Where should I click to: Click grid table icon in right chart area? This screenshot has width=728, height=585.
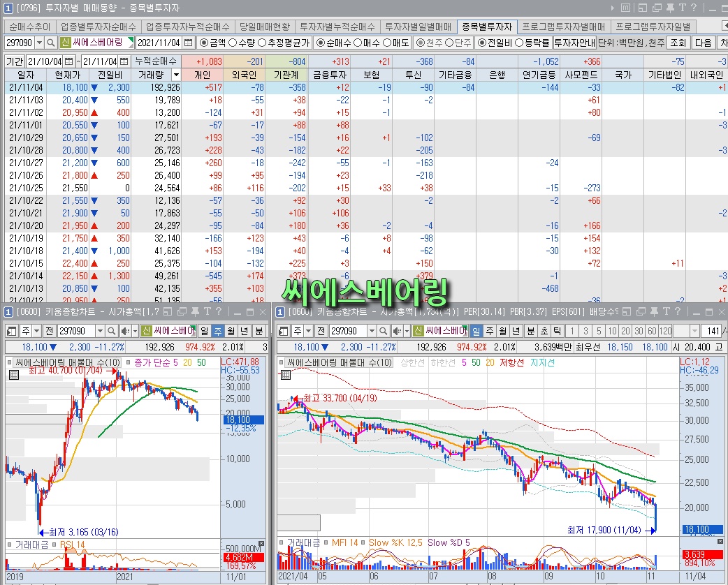[286, 375]
